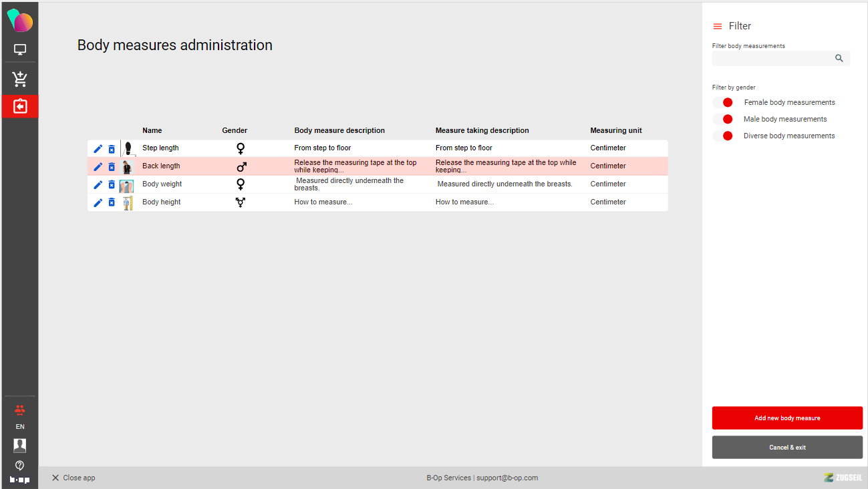Focus the Filter body measurements field
This screenshot has height=489, width=868.
point(772,59)
